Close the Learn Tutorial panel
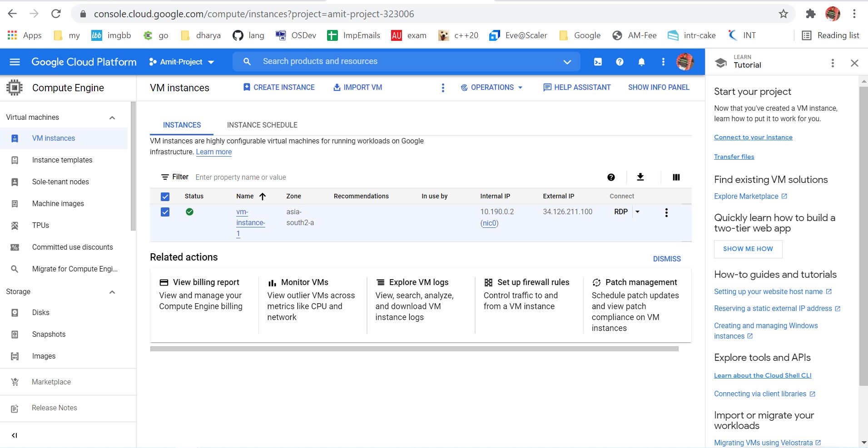This screenshot has height=448, width=868. point(854,63)
